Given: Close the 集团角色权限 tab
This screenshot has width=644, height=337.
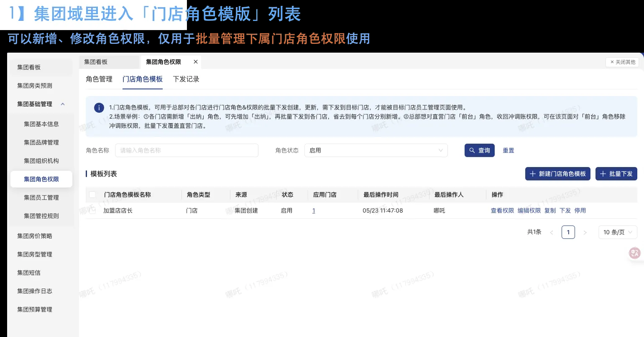Looking at the screenshot, I should [195, 62].
